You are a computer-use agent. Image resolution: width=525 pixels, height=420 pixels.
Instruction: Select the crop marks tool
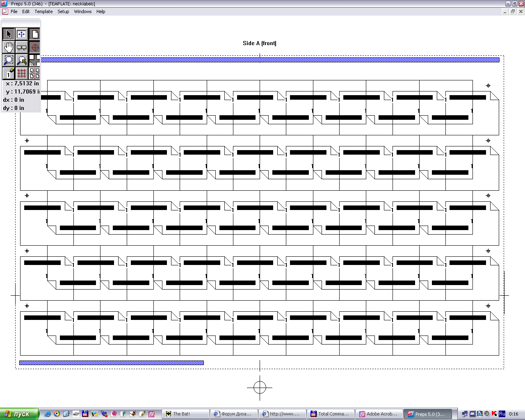34,60
